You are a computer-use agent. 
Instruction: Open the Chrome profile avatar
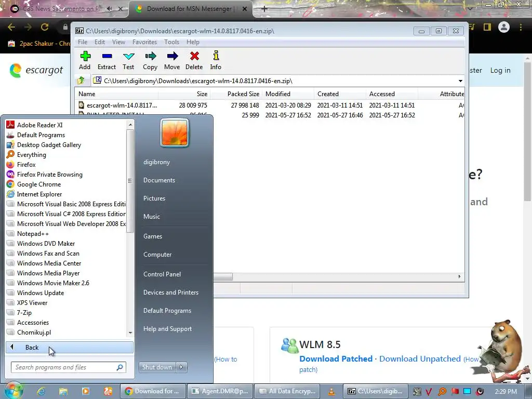[x=504, y=27]
